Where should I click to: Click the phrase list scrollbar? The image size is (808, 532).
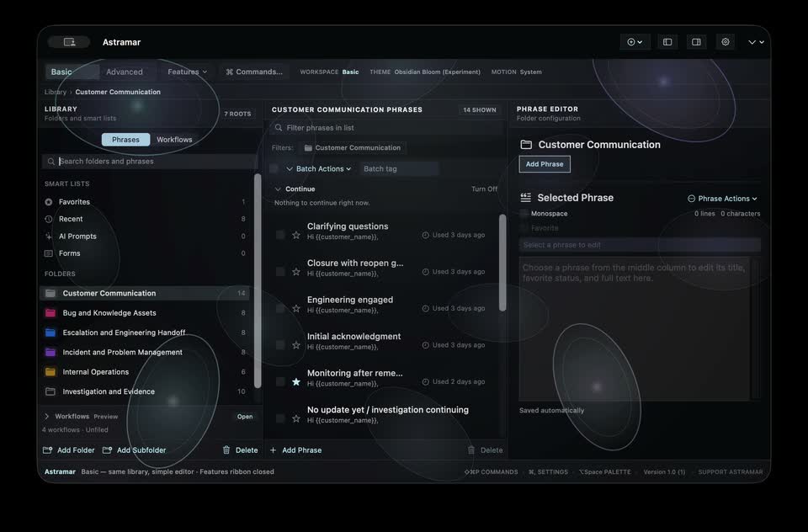pyautogui.click(x=502, y=263)
